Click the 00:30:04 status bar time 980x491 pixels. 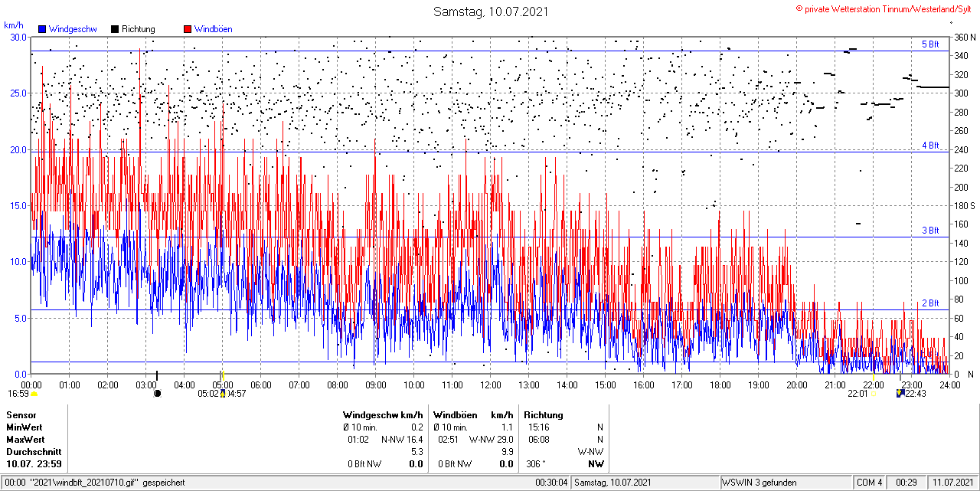point(551,483)
